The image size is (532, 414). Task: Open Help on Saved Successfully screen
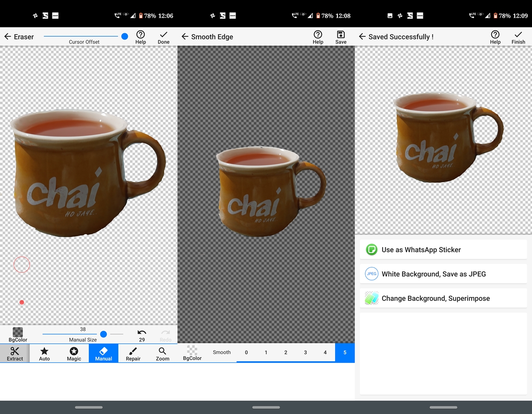point(495,37)
